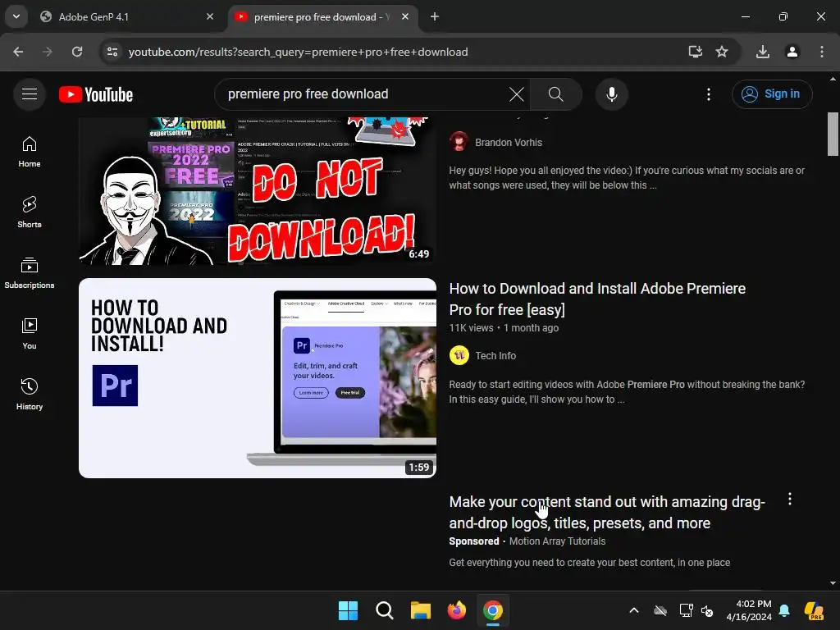The width and height of the screenshot is (840, 630).
Task: Go to Home in sidebar
Action: tap(30, 152)
